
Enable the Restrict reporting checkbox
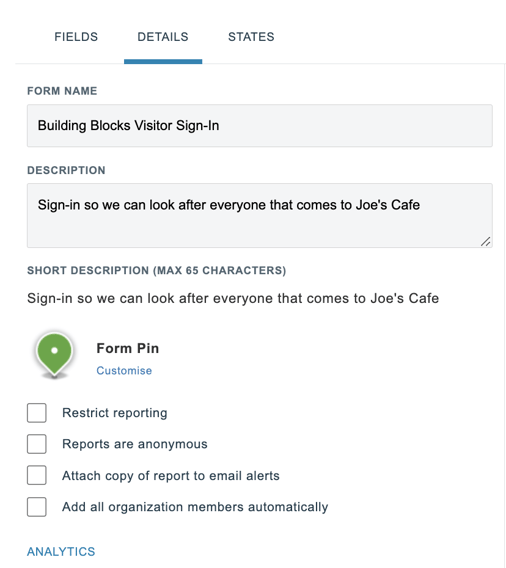[x=37, y=413]
